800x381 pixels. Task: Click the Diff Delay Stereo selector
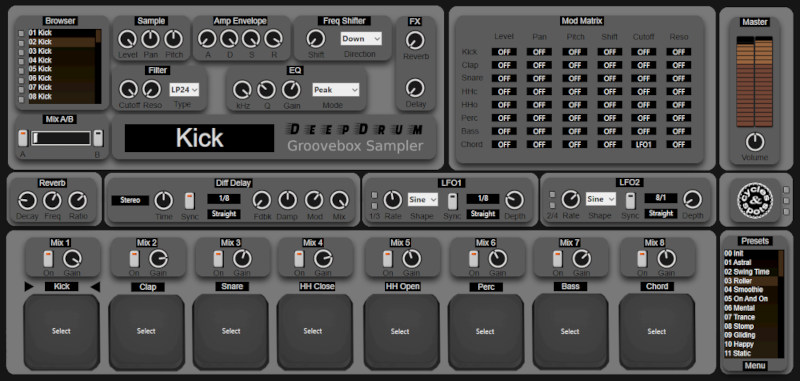click(130, 200)
